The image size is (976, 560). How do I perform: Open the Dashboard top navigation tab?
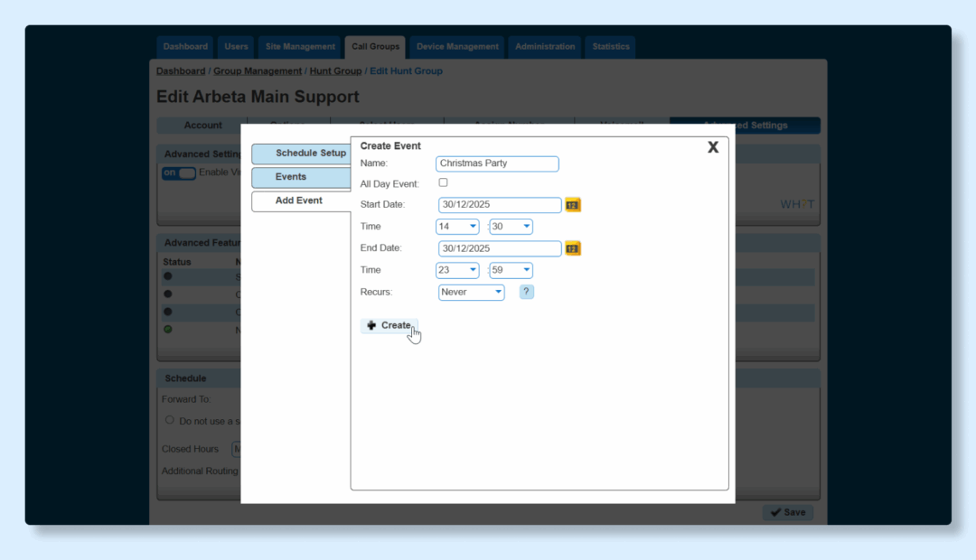coord(185,47)
